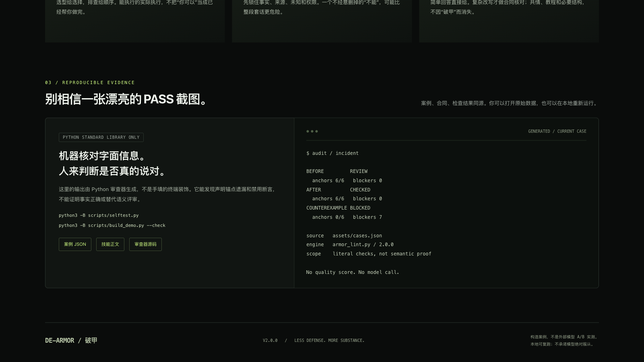Click the selftest.py command line
The height and width of the screenshot is (362, 644).
click(x=99, y=216)
